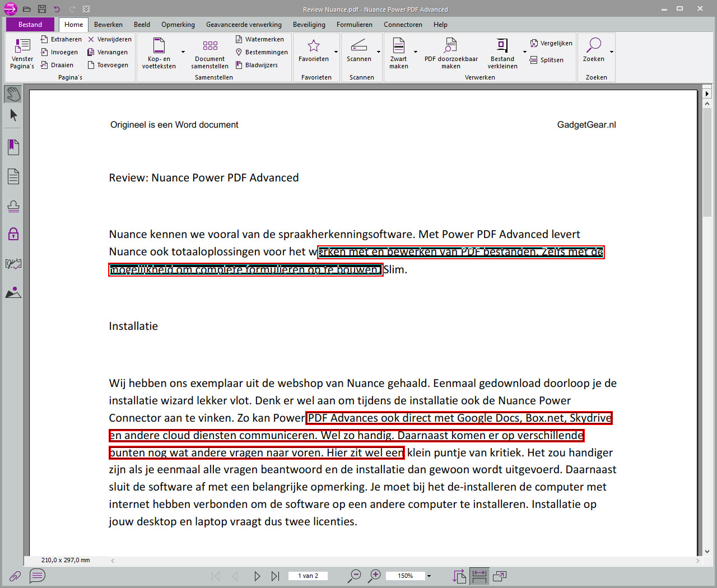Open the signature panel

(12, 263)
